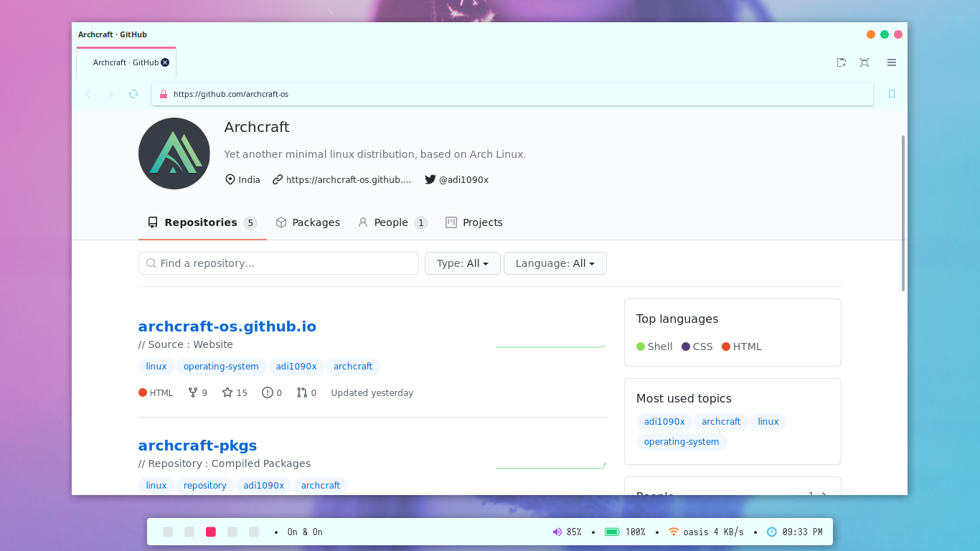Filter by CSS in Top languages
The height and width of the screenshot is (551, 980).
[x=697, y=347]
